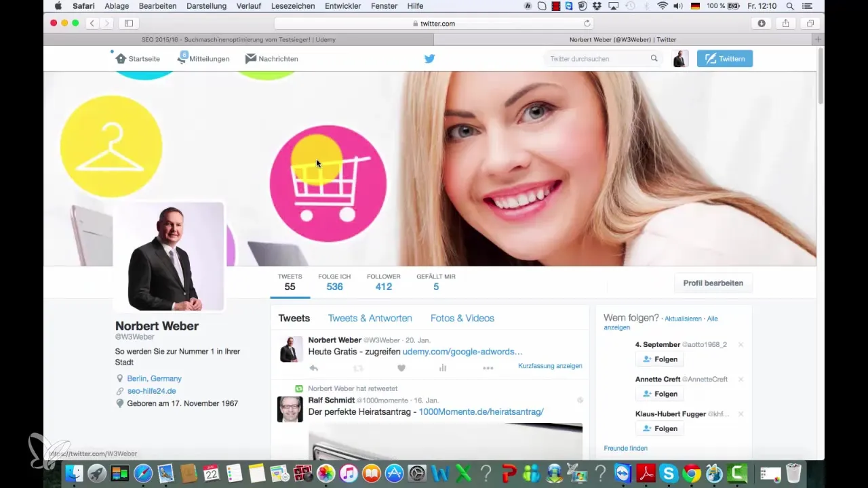Click the Safari address bar showing twitter.com
The image size is (868, 488).
434,23
